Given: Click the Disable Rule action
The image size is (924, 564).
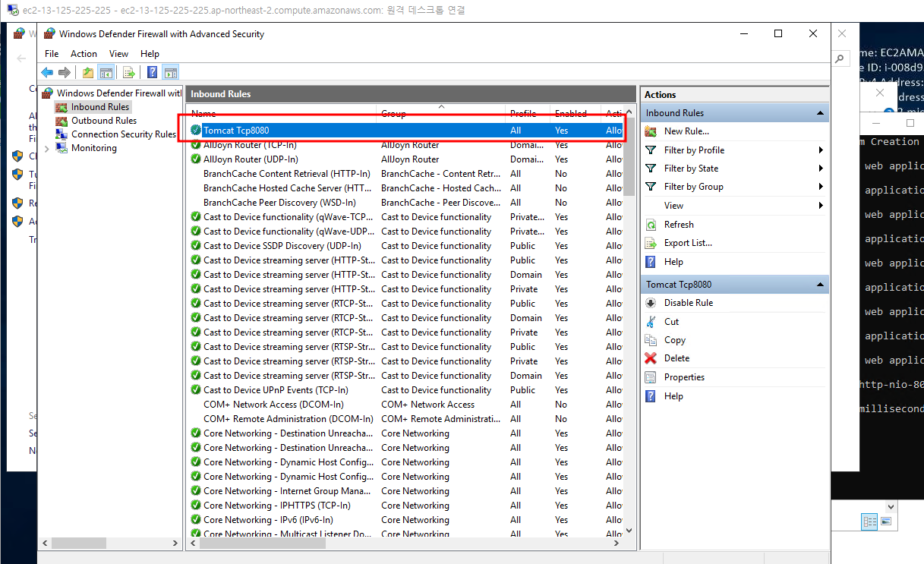Looking at the screenshot, I should (x=689, y=303).
